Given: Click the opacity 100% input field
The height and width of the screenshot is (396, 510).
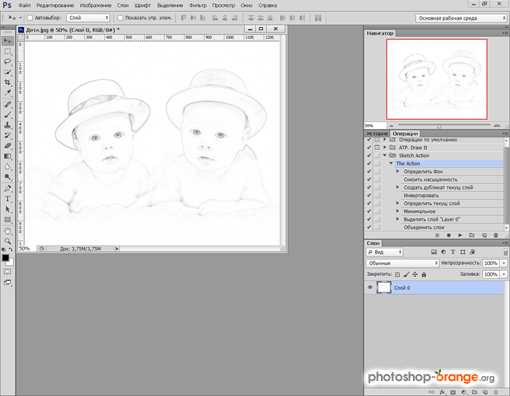Looking at the screenshot, I should [491, 263].
